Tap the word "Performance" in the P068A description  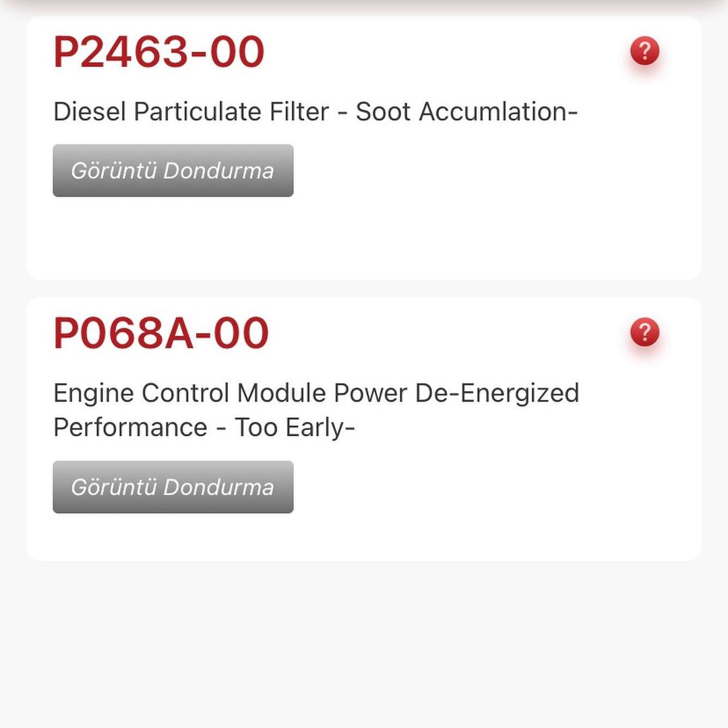click(x=130, y=427)
